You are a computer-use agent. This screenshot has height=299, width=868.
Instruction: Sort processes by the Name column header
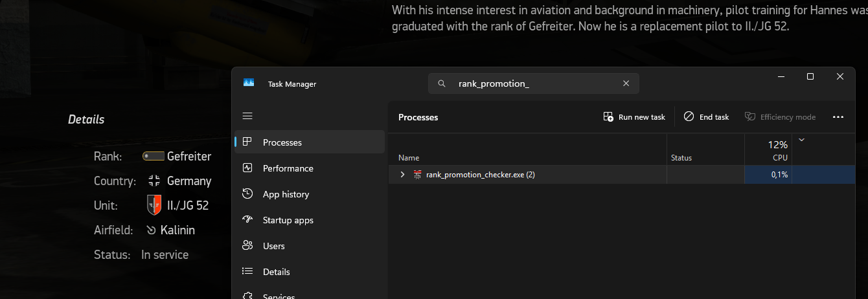409,158
